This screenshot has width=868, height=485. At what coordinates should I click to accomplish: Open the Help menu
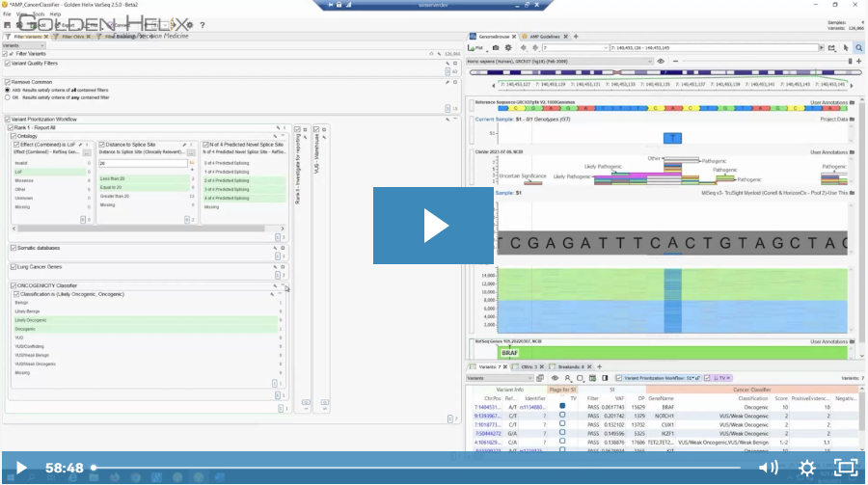coord(55,14)
